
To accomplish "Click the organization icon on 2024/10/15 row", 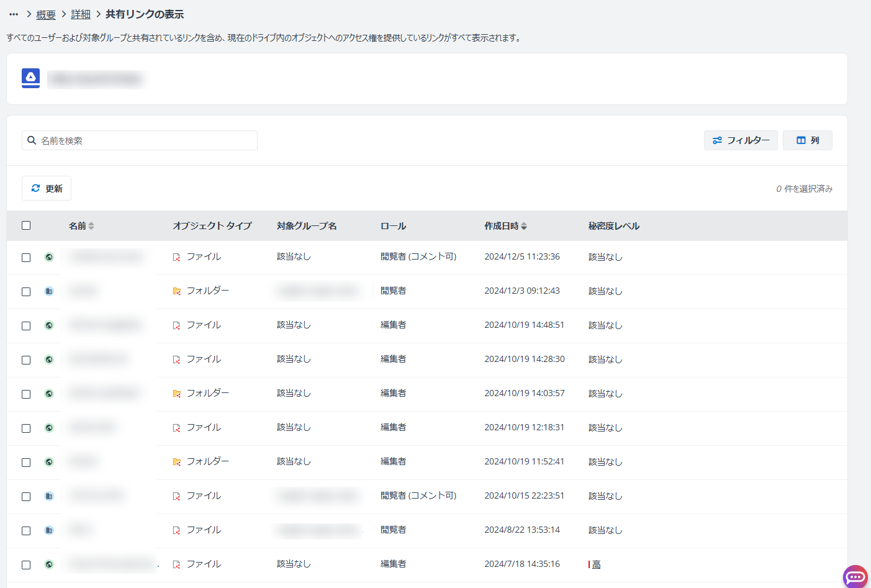I will (49, 496).
